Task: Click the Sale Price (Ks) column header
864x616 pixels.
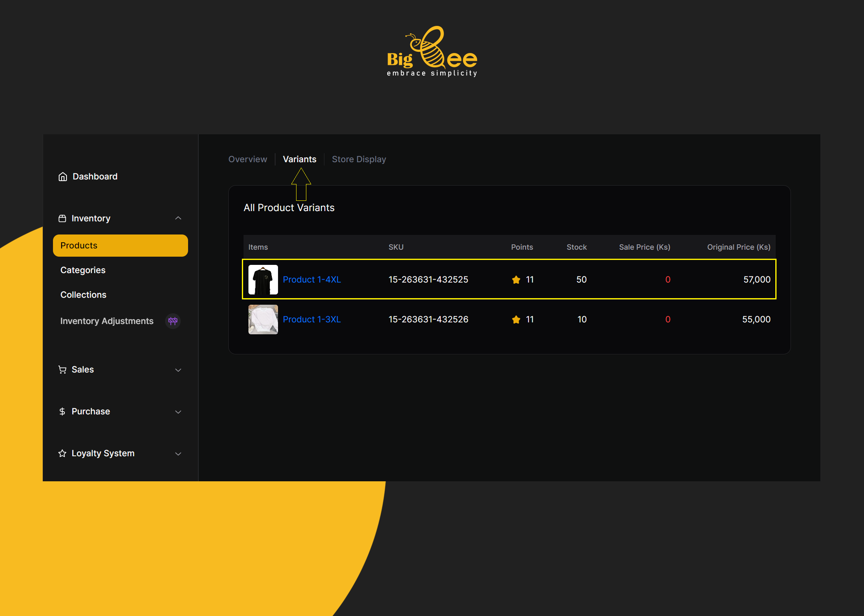Action: (x=645, y=247)
